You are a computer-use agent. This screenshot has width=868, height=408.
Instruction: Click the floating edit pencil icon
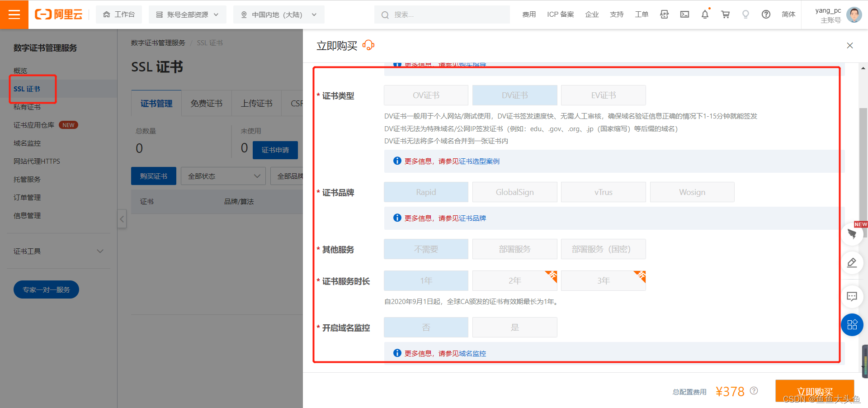coord(852,263)
